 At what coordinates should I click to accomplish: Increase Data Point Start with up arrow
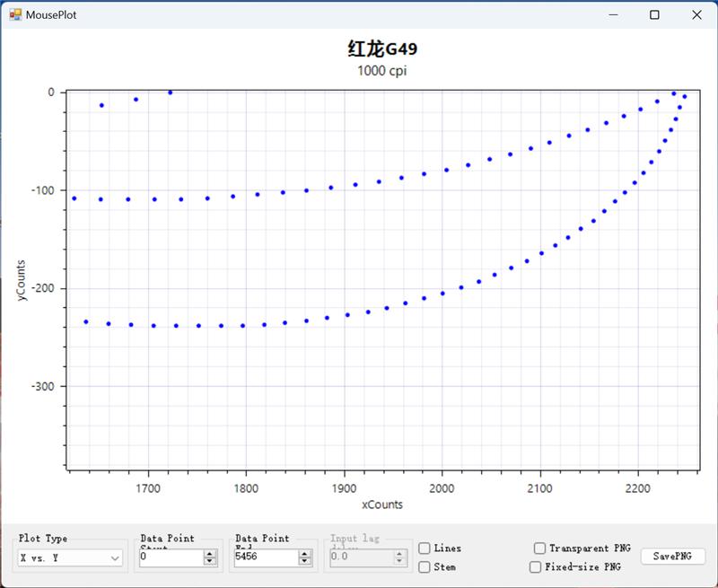(210, 553)
